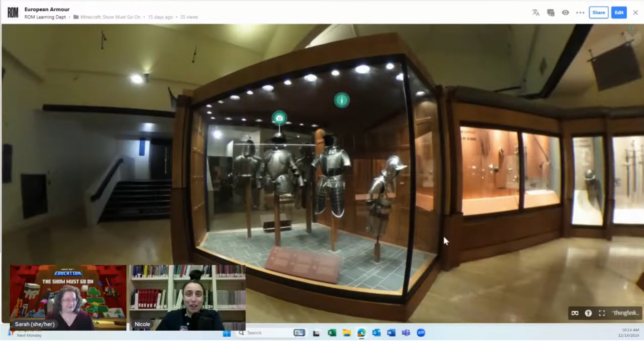Click the Share button
The image size is (644, 341).
tap(598, 13)
